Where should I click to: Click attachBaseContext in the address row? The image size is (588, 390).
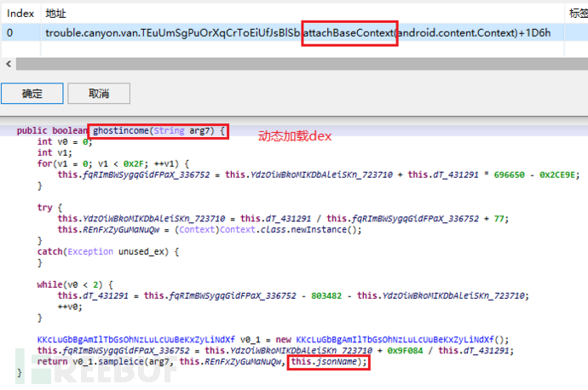click(x=349, y=32)
